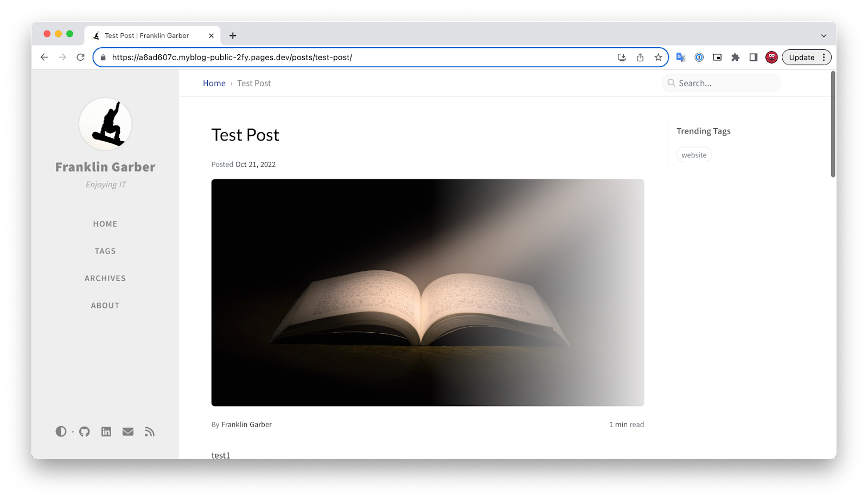The image size is (868, 501).
Task: Open the Chrome three-dot menu
Action: (x=824, y=58)
